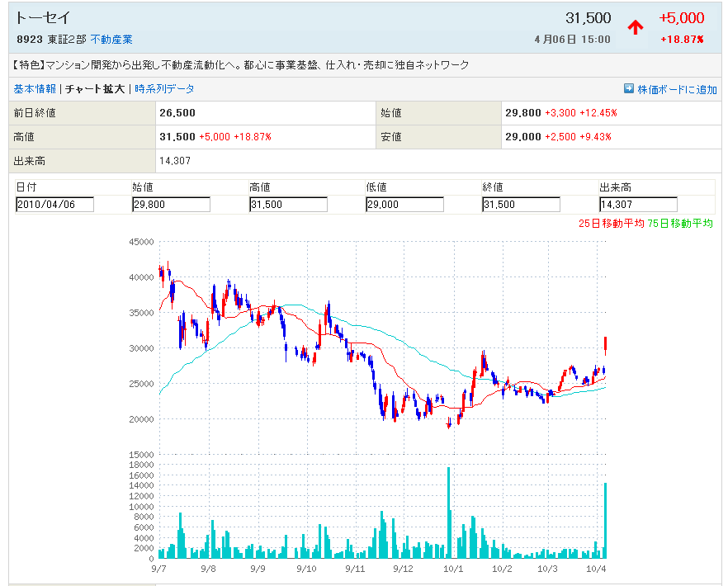Click the 株価ボードに追加 link text
The image size is (728, 586).
tap(677, 89)
